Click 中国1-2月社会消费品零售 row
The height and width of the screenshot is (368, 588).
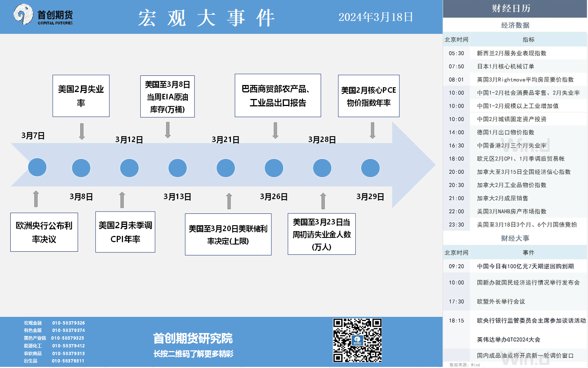515,93
